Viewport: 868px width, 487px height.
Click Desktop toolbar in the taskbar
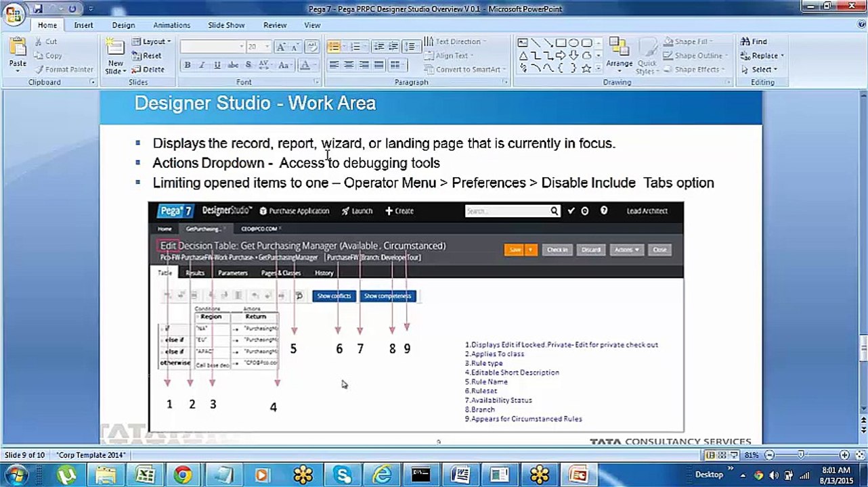[710, 475]
